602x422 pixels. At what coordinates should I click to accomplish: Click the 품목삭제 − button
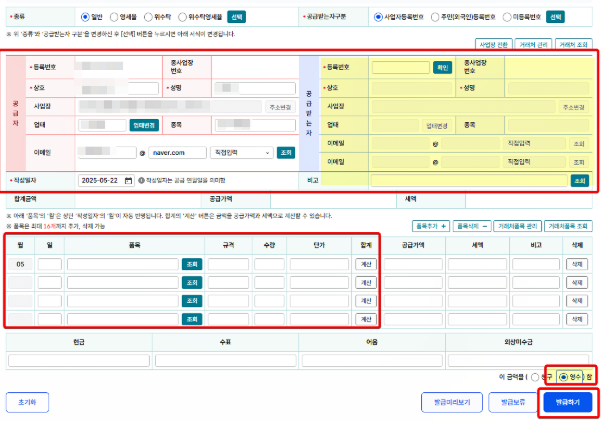472,226
